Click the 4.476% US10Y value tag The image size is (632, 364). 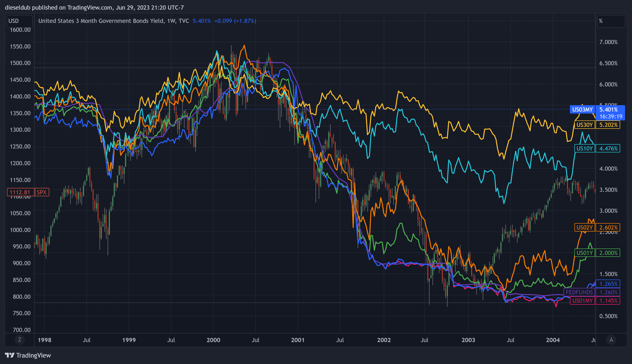(608, 149)
